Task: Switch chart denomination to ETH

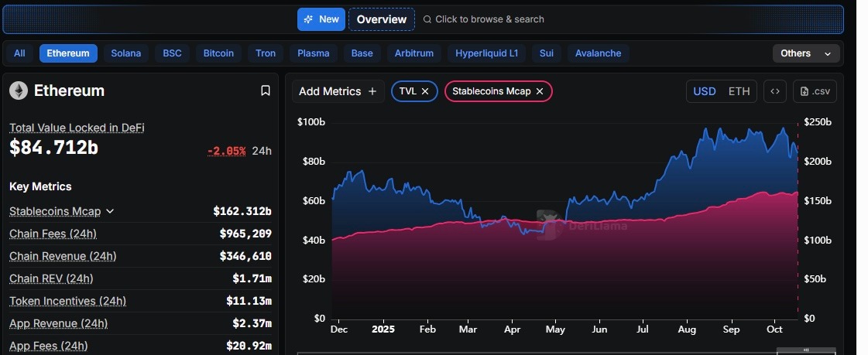Action: pyautogui.click(x=739, y=91)
